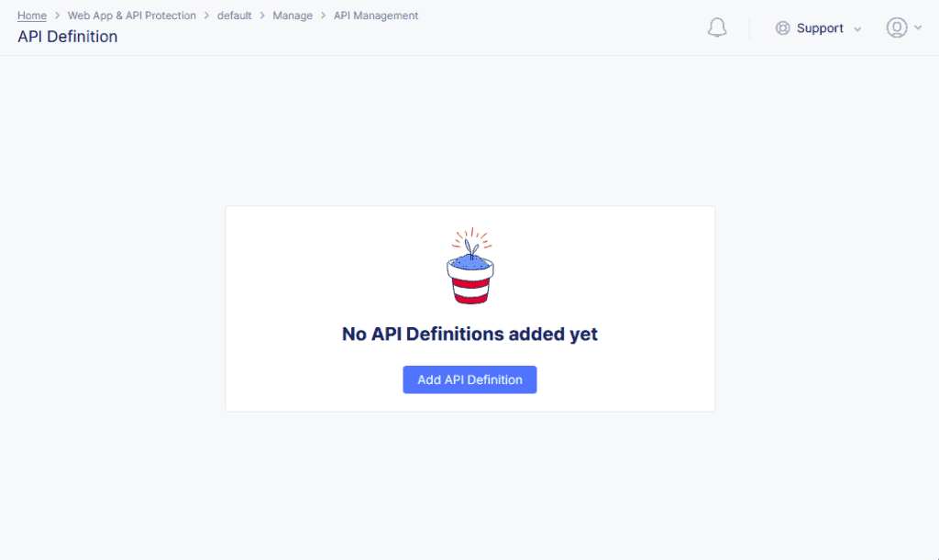Viewport: 939px width, 560px height.
Task: Expand the user account dropdown chevron
Action: click(x=918, y=27)
